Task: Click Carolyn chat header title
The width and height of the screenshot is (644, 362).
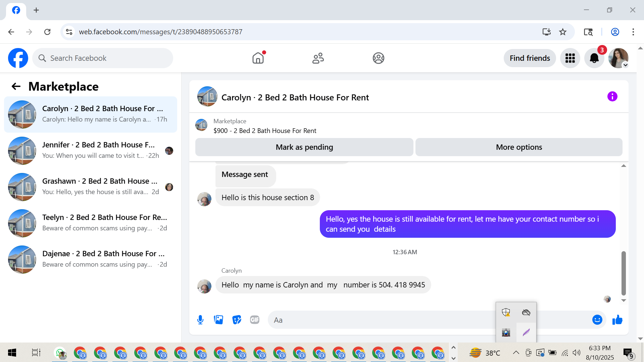Action: click(295, 97)
